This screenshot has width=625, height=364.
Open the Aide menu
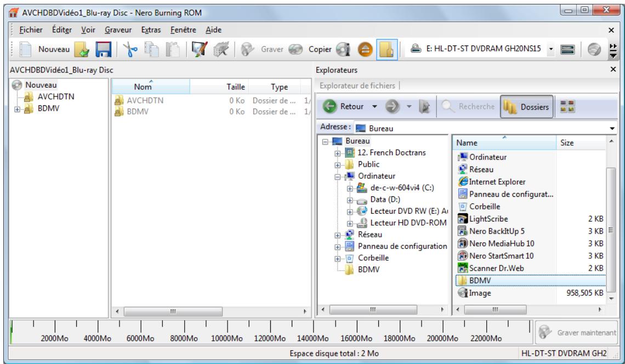[214, 30]
